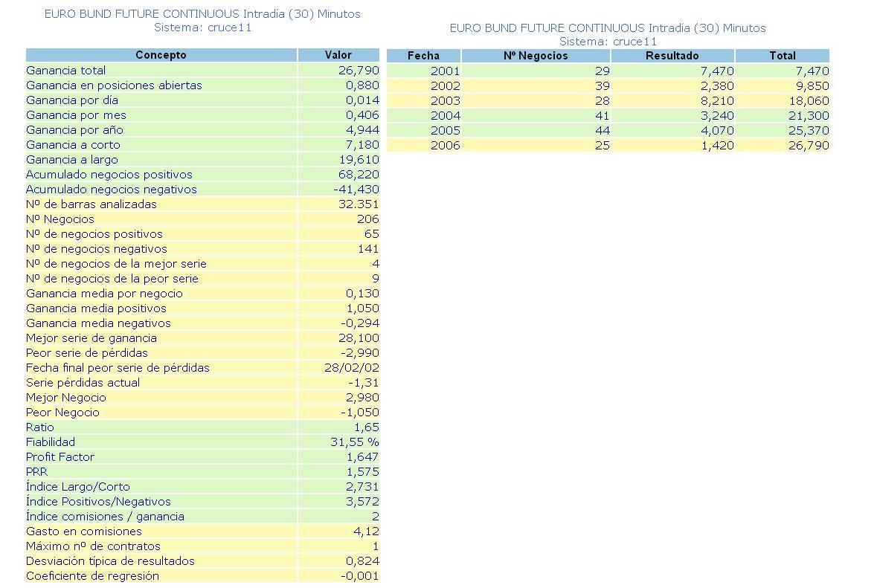
Task: Click the "Total" column header in yearly table
Action: click(783, 55)
